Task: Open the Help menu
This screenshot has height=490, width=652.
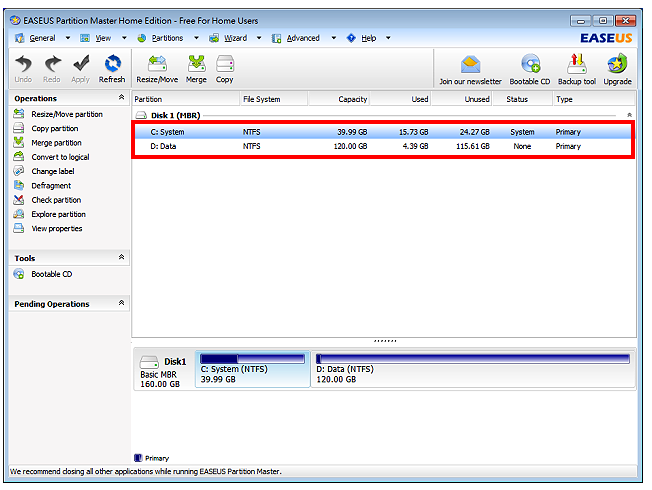Action: 368,38
